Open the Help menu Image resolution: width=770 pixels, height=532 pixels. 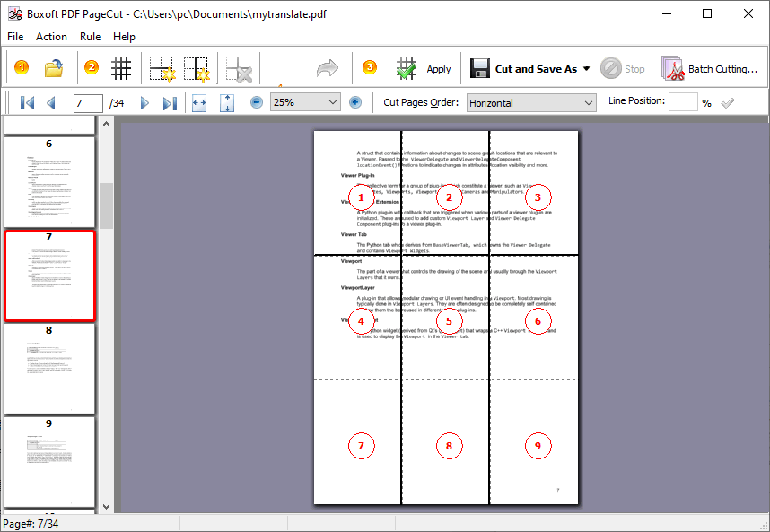(124, 37)
